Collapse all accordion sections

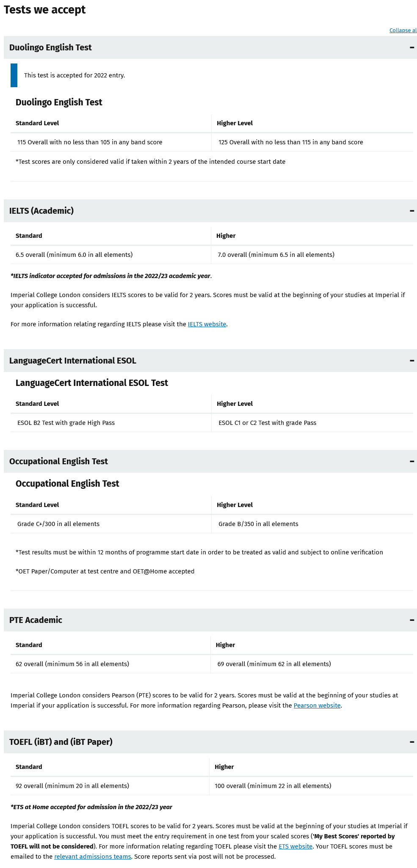(403, 30)
